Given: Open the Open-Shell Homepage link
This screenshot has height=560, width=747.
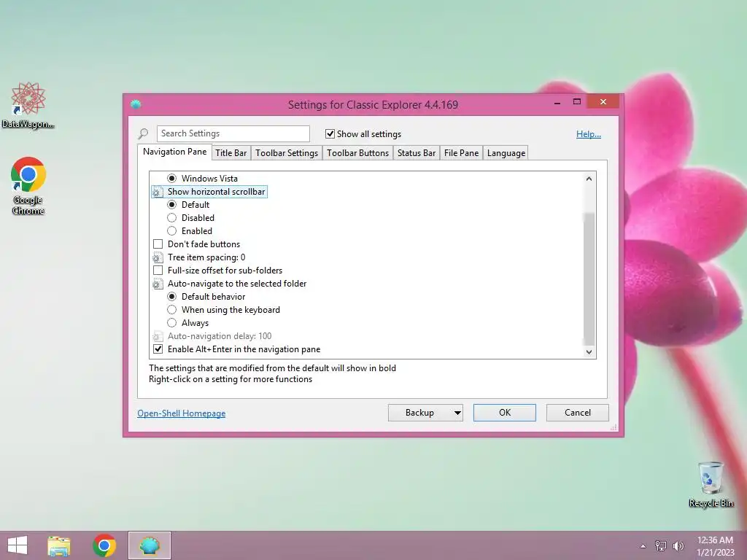Looking at the screenshot, I should pyautogui.click(x=182, y=413).
